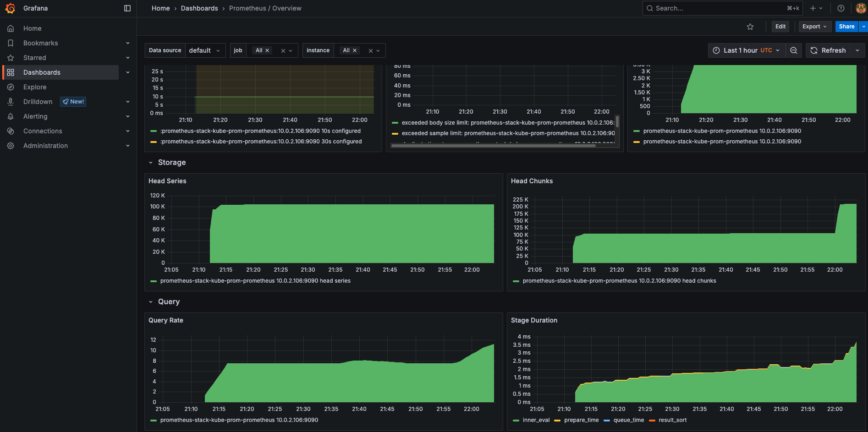Click the Query Rate panel title
This screenshot has width=868, height=432.
tap(166, 320)
